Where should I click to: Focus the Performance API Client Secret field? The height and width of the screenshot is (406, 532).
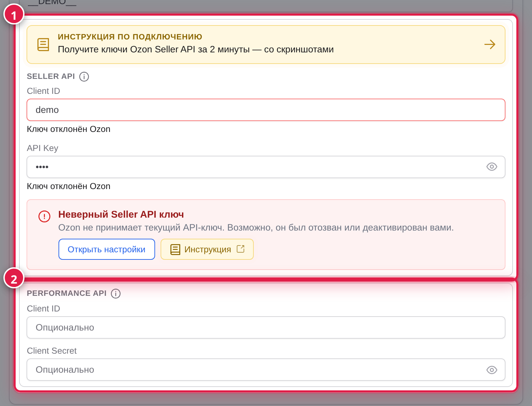[x=266, y=370]
